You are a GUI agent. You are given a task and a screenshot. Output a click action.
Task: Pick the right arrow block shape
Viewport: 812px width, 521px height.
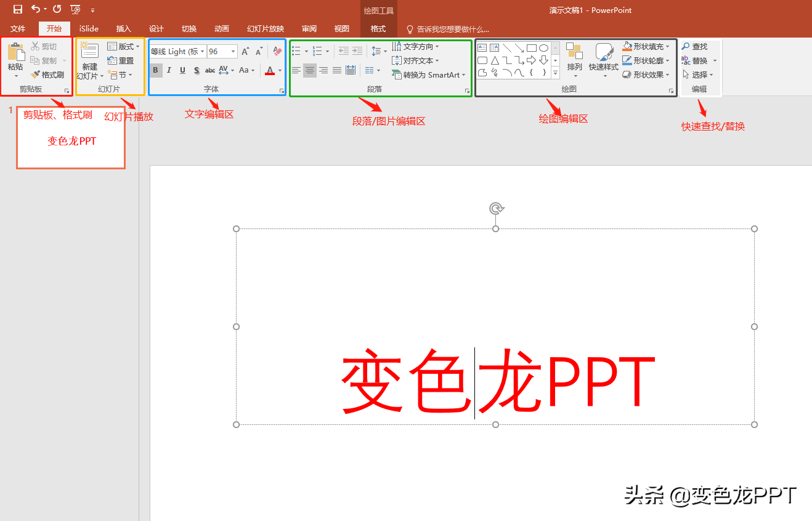click(x=531, y=60)
